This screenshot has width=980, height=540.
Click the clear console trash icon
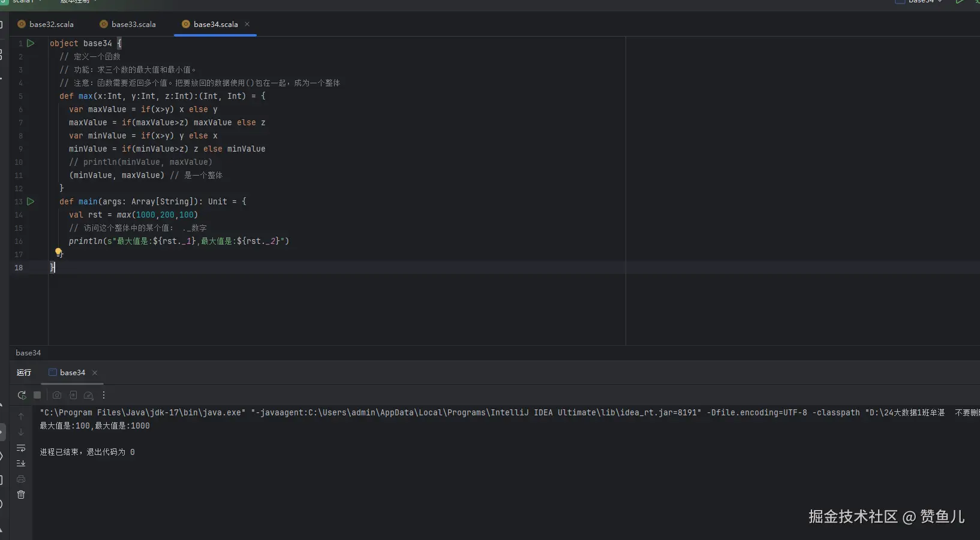tap(21, 494)
